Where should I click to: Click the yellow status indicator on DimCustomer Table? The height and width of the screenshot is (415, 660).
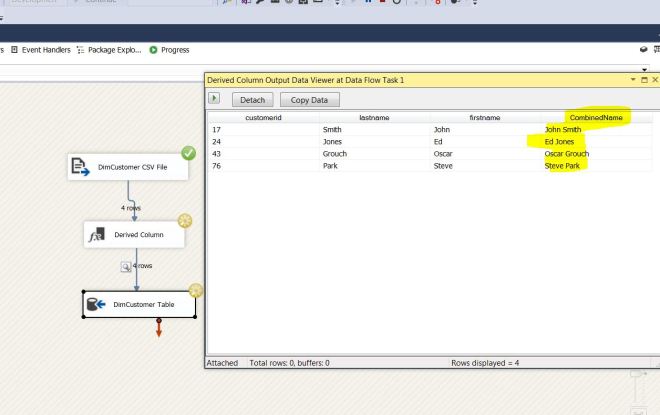tap(196, 291)
